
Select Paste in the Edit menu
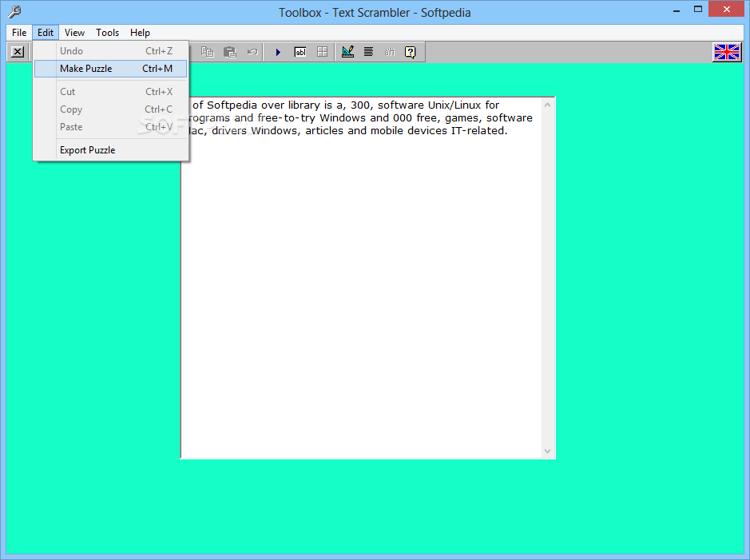pyautogui.click(x=110, y=127)
